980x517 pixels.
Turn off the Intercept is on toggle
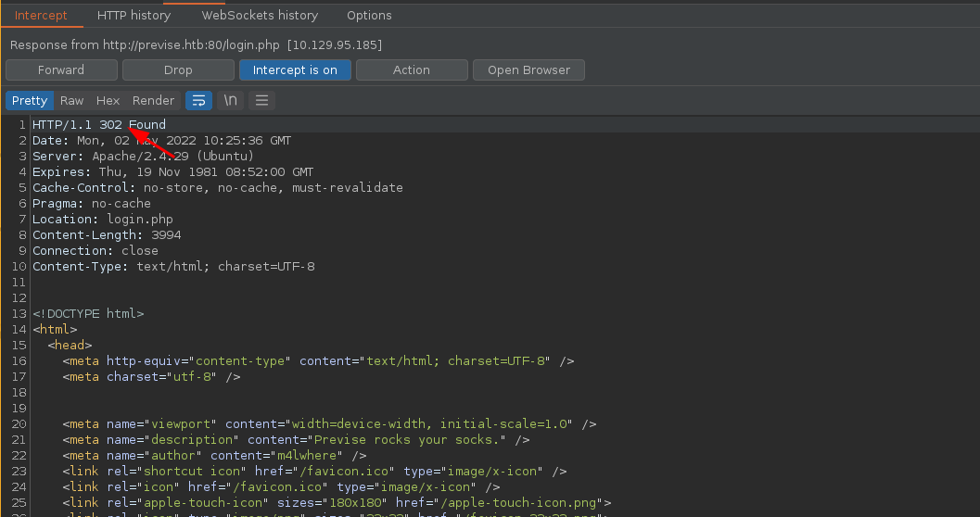295,70
